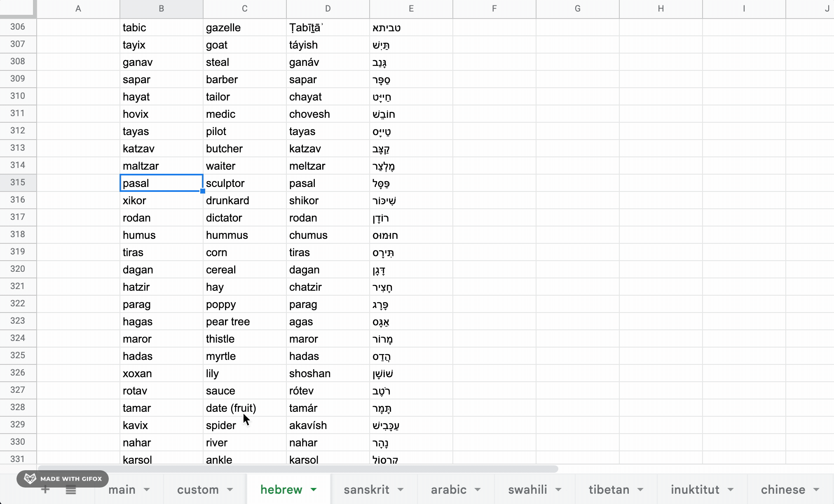This screenshot has height=504, width=834.
Task: Open the sanskrit tab dropdown arrow
Action: coord(401,490)
